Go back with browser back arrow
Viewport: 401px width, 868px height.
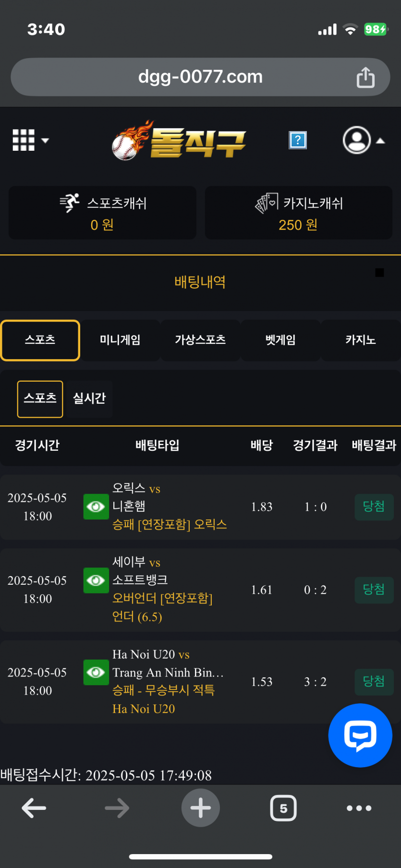click(x=34, y=808)
